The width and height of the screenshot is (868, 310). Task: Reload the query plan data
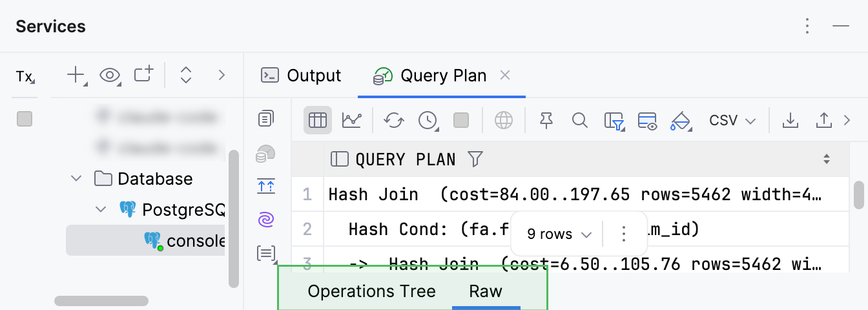point(393,120)
